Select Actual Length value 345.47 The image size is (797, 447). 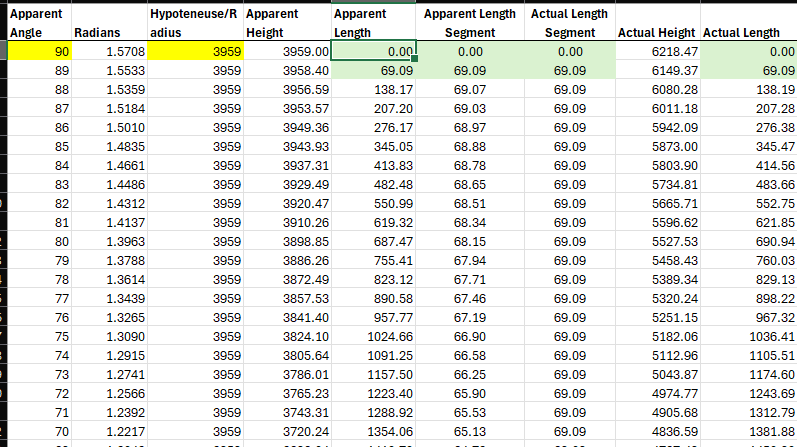coord(749,146)
